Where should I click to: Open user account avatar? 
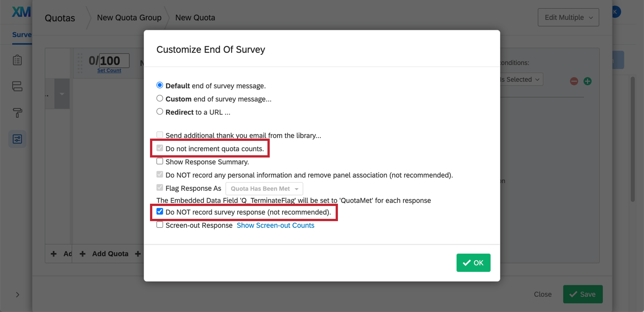click(616, 12)
